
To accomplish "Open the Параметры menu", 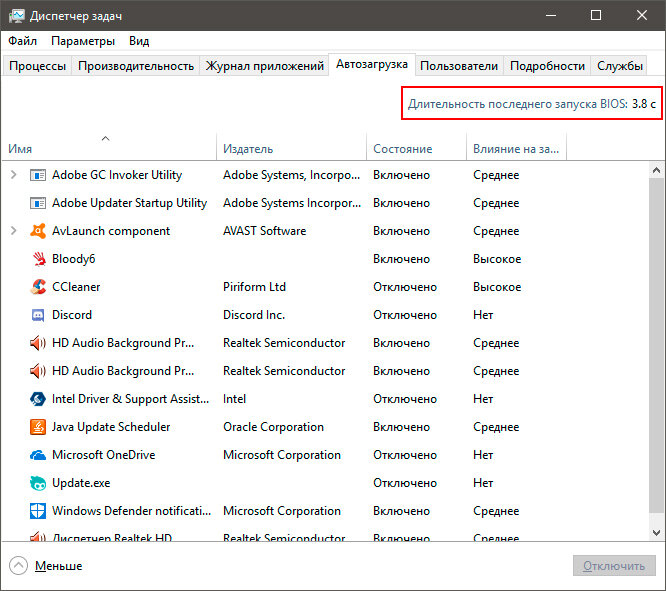I will 83,41.
